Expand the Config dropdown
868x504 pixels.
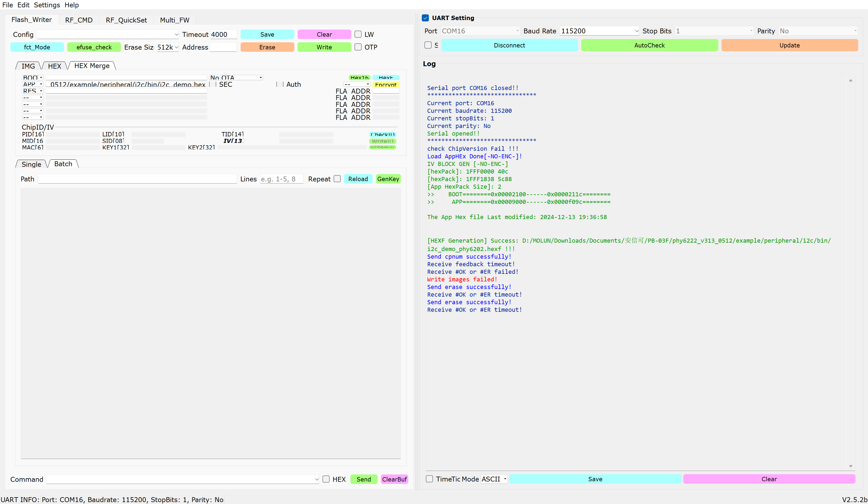(x=108, y=34)
